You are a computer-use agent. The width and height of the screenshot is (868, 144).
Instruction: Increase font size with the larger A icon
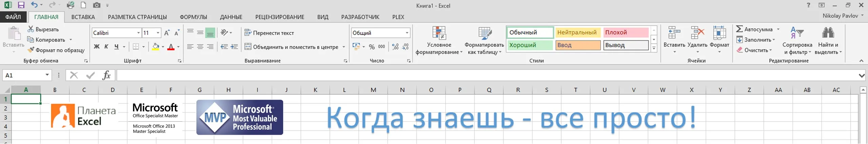click(x=166, y=33)
